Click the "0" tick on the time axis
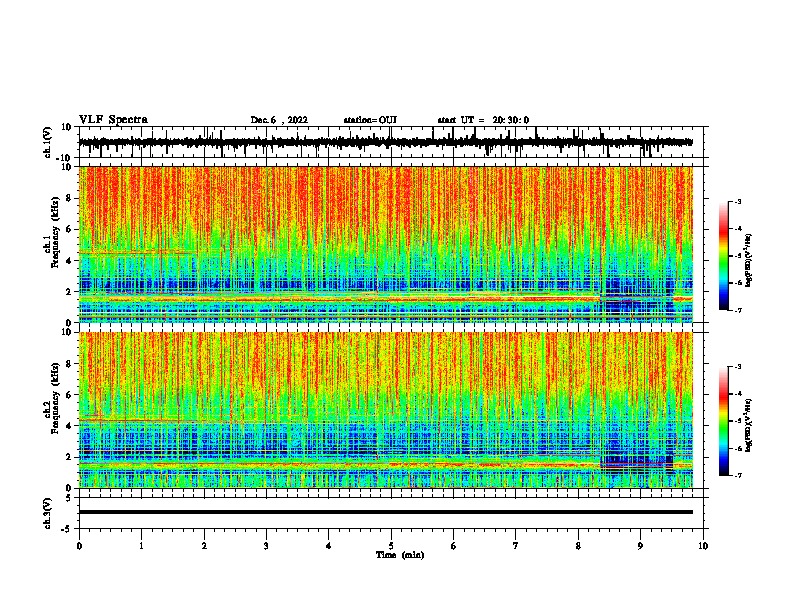Screen dimensions: 792x612 point(79,545)
